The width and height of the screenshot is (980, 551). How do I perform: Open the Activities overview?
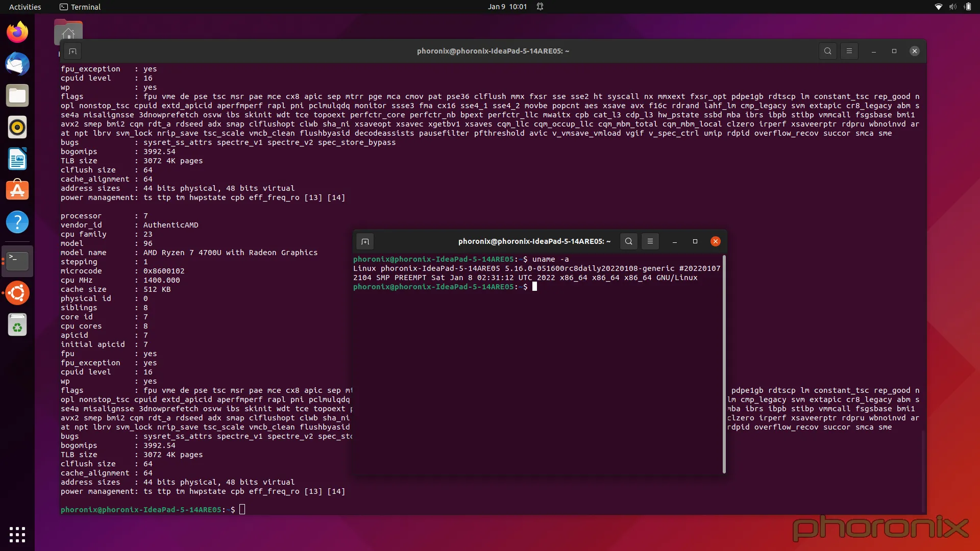point(25,7)
